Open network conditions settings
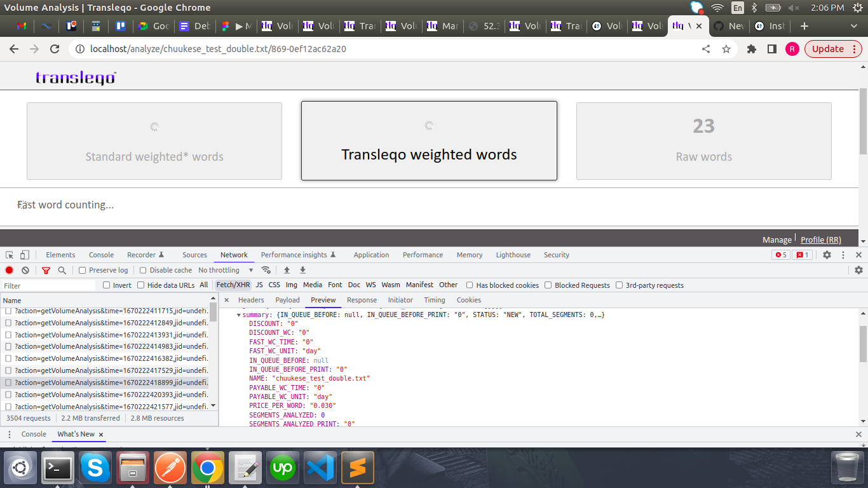This screenshot has height=488, width=868. tap(266, 269)
